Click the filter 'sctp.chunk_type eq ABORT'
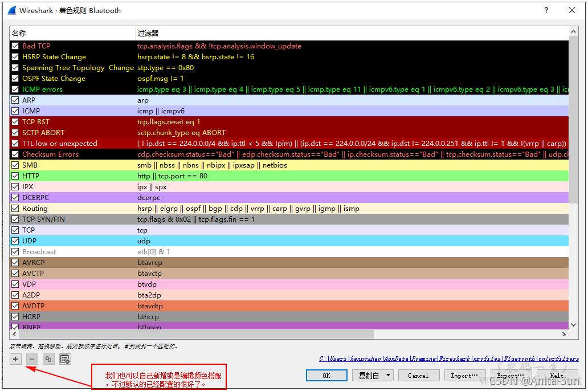The width and height of the screenshot is (588, 391). 182,132
